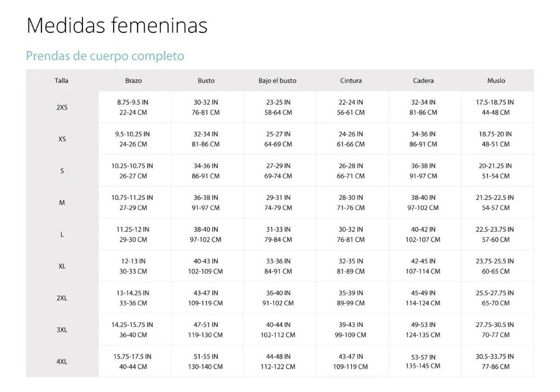560x392 pixels.
Task: Select the 4XL size row label
Action: (x=62, y=362)
